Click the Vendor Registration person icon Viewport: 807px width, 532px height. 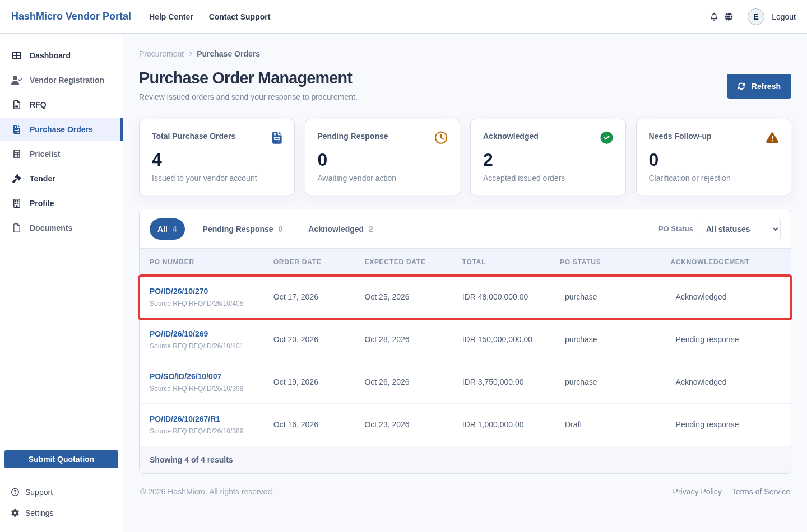[17, 80]
